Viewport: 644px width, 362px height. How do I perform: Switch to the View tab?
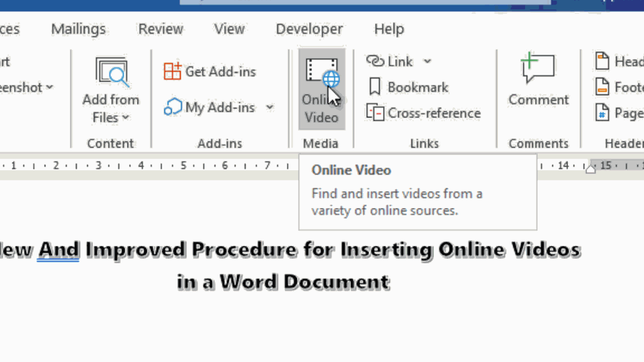point(229,29)
